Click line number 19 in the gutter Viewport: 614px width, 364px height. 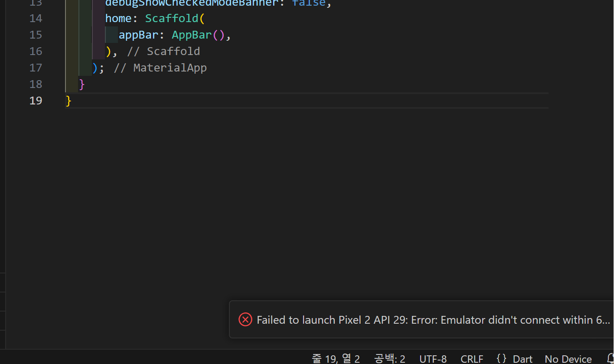click(x=36, y=101)
